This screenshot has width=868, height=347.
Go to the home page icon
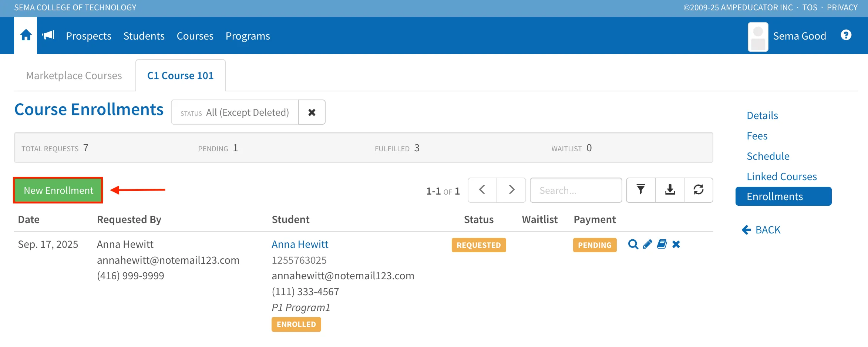[26, 36]
